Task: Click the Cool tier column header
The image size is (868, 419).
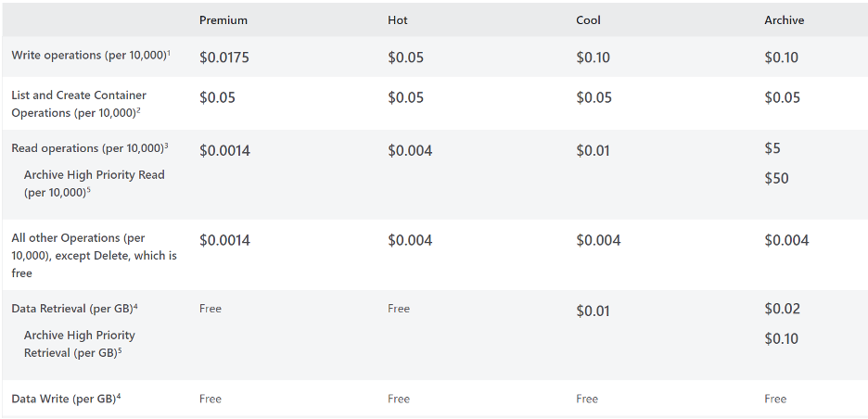Action: coord(588,19)
